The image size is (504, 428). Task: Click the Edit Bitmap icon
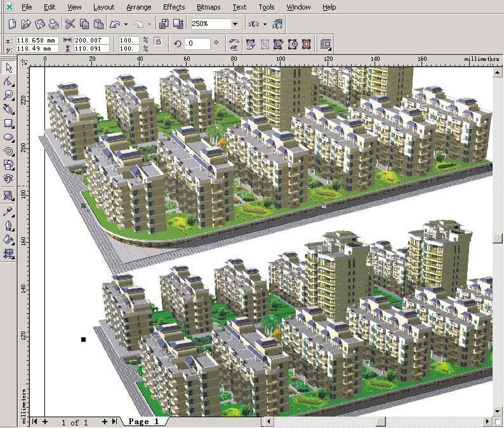coord(251,44)
